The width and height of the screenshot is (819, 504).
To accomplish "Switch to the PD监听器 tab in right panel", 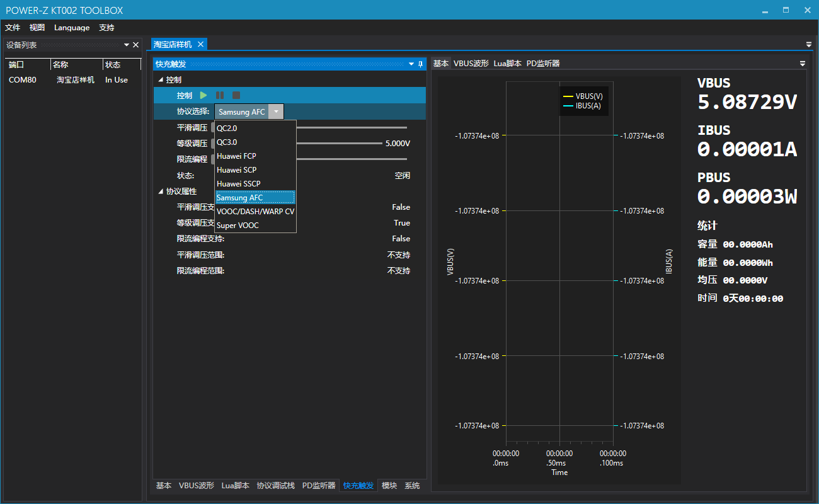I will 543,64.
